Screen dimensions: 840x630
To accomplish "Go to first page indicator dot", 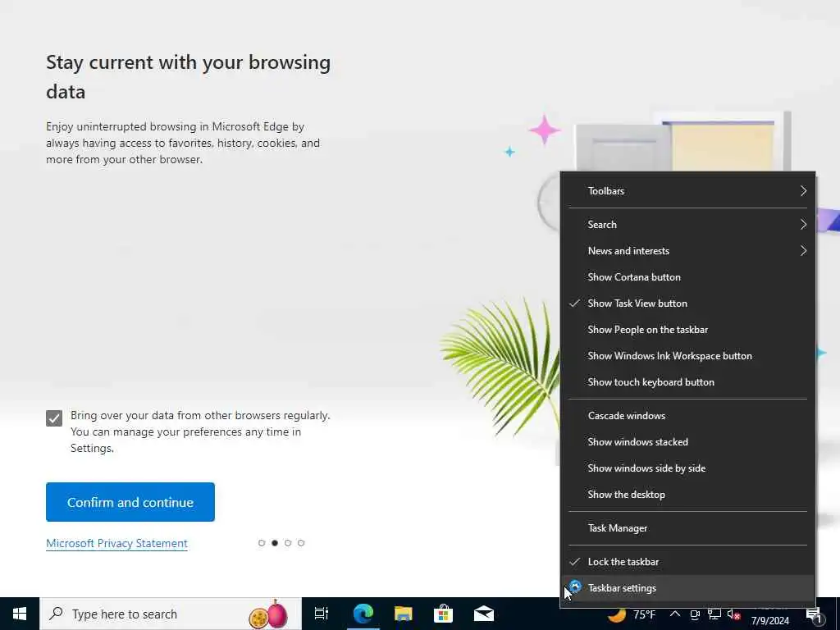I will pos(262,543).
